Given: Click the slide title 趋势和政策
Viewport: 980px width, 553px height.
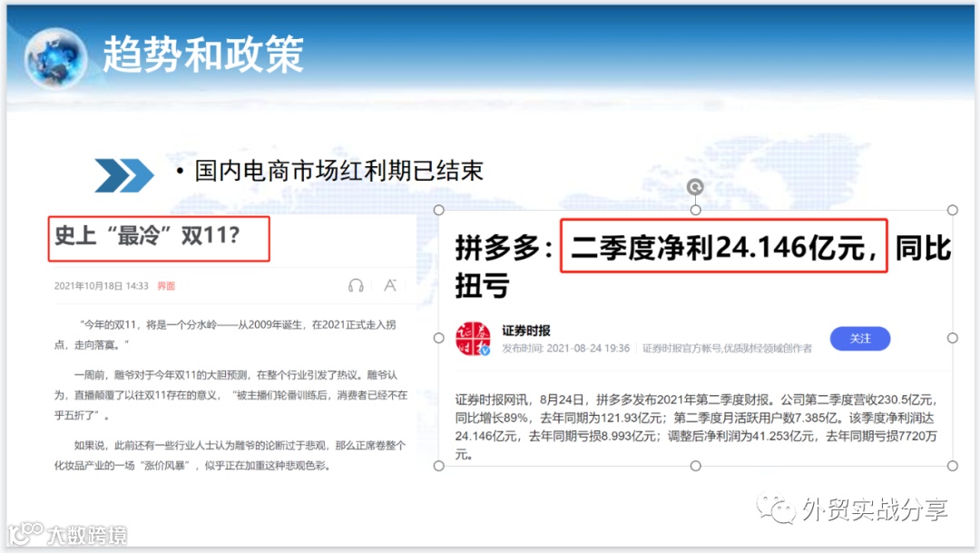Looking at the screenshot, I should pyautogui.click(x=203, y=54).
